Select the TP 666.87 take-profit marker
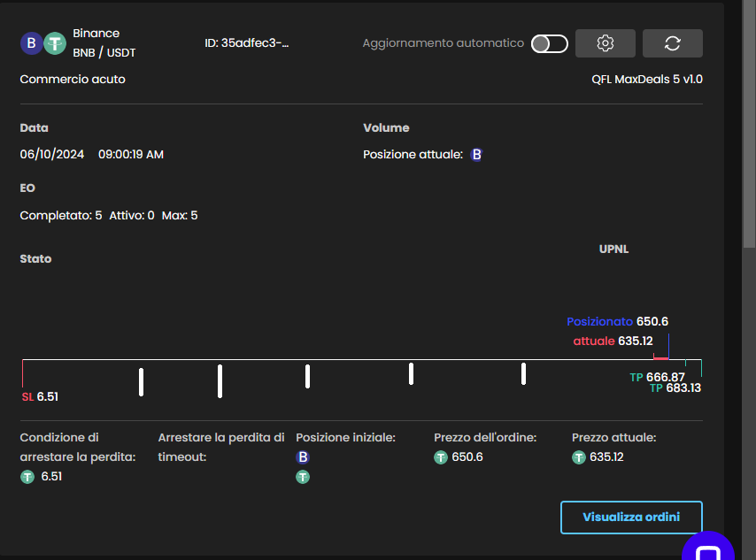Image resolution: width=756 pixels, height=560 pixels. point(657,377)
